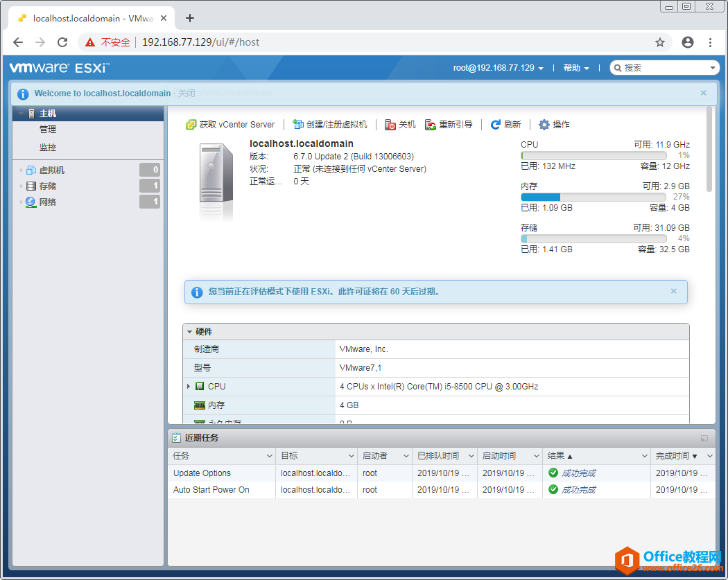728x580 pixels.
Task: Click the Get vCenter Server icon
Action: (x=191, y=125)
